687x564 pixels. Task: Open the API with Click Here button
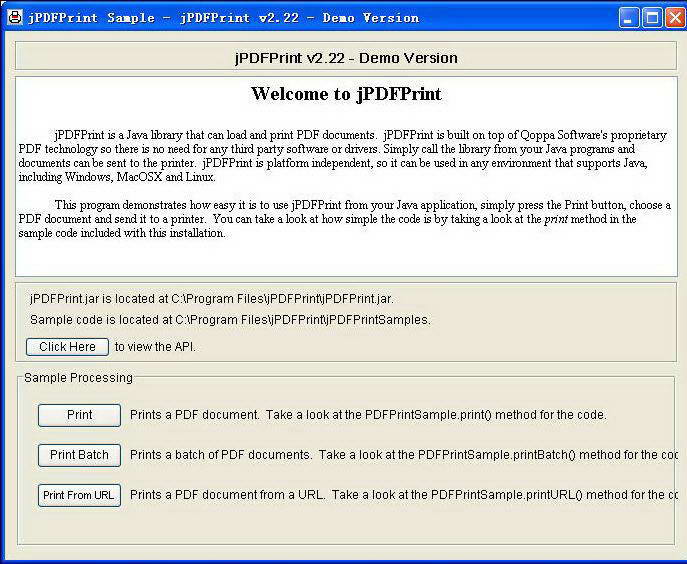tap(67, 347)
